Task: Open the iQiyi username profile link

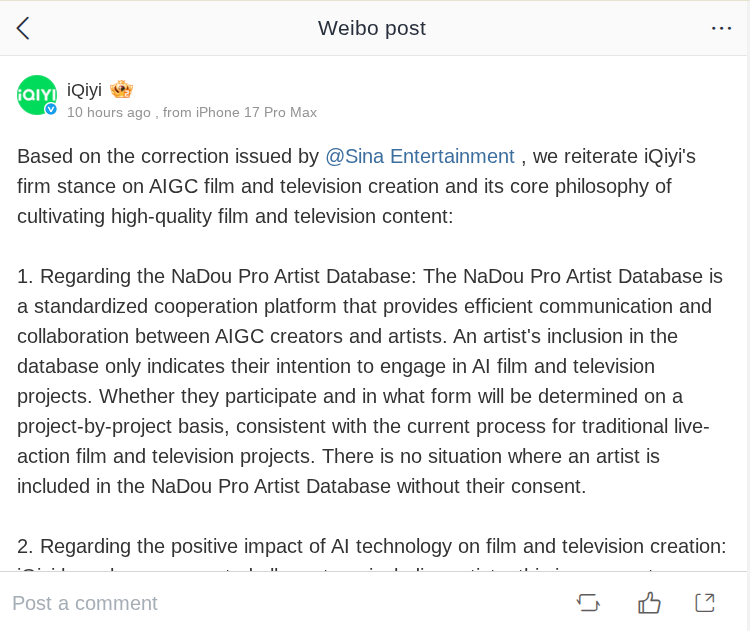Action: pos(84,90)
